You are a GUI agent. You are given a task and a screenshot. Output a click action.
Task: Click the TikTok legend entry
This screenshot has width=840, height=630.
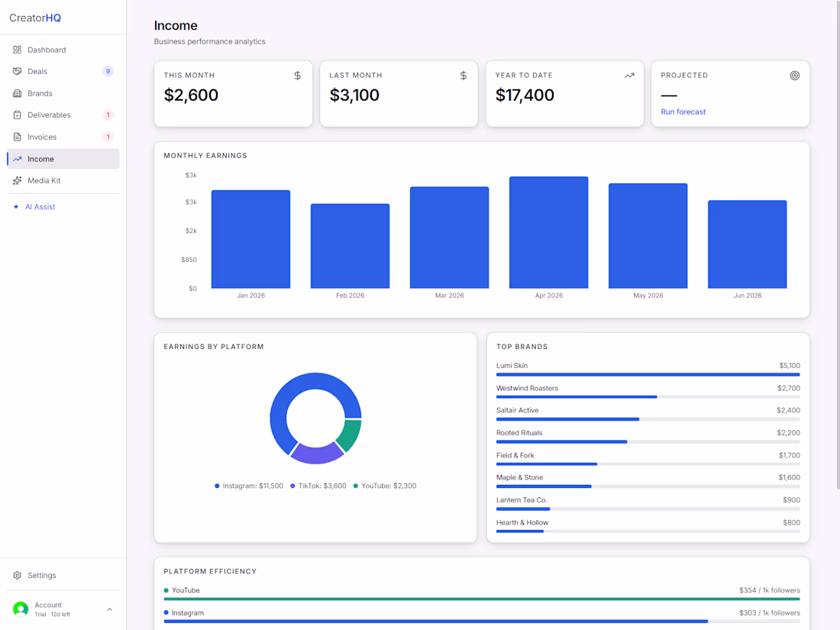(318, 486)
